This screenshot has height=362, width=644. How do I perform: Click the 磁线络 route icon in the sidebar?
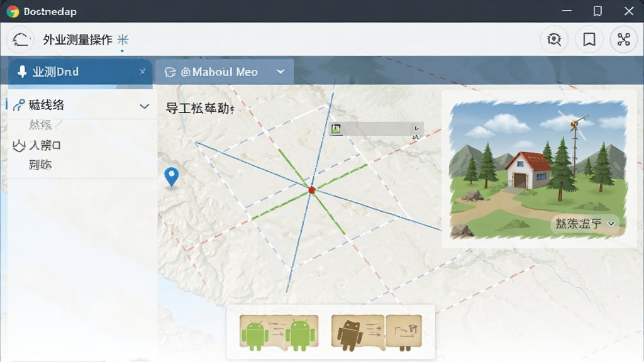(18, 106)
